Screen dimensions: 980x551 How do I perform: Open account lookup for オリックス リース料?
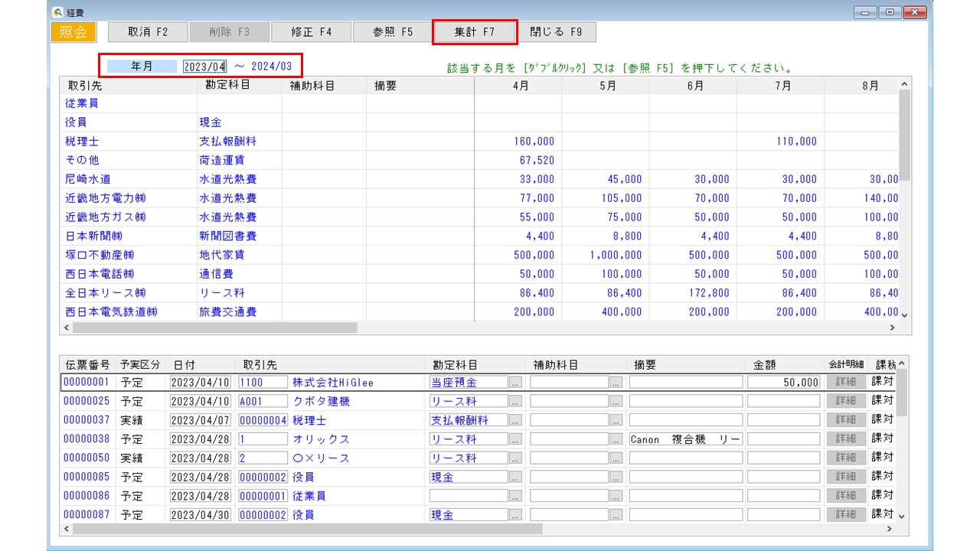coord(516,439)
